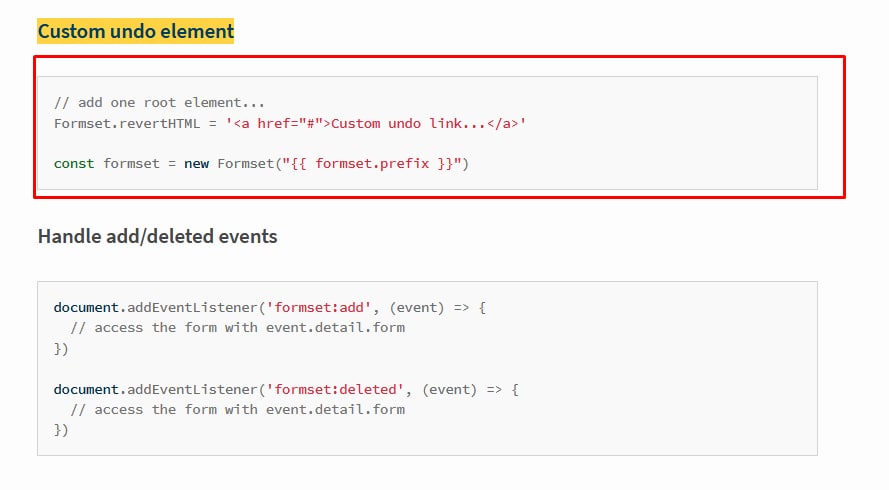Click first 'document' keyword in second code block
This screenshot has height=490, width=889.
click(86, 307)
